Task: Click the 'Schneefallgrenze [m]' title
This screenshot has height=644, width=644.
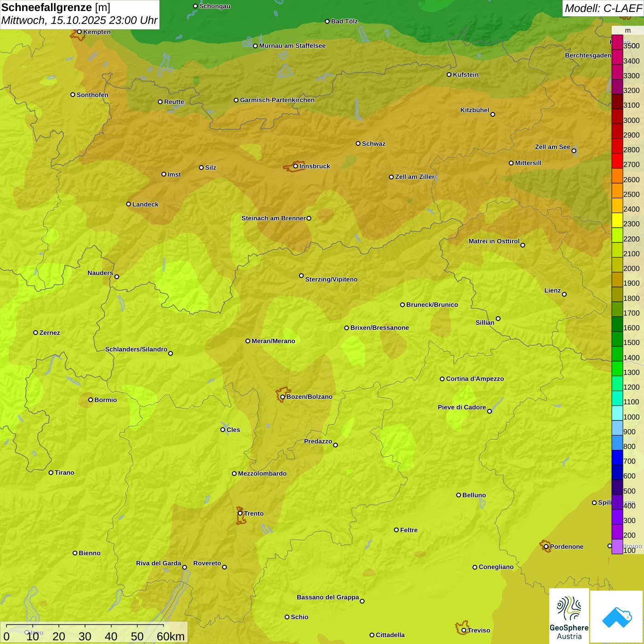Action: click(x=56, y=8)
